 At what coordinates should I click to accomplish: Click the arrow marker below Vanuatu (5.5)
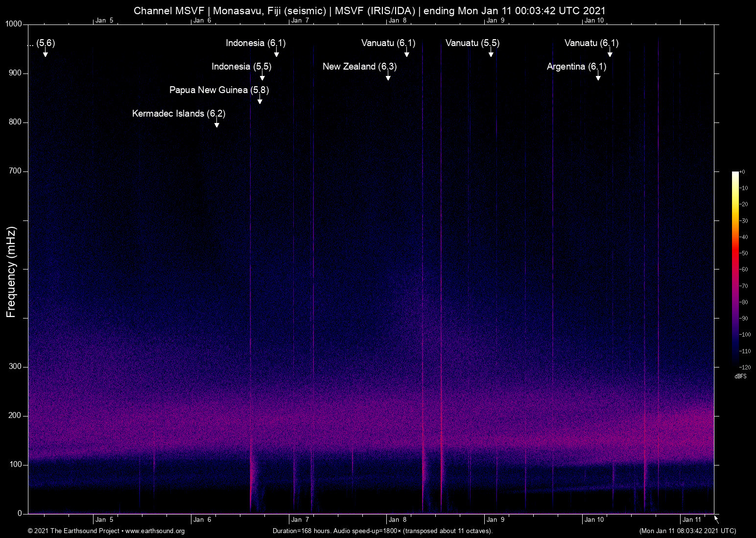(x=491, y=52)
